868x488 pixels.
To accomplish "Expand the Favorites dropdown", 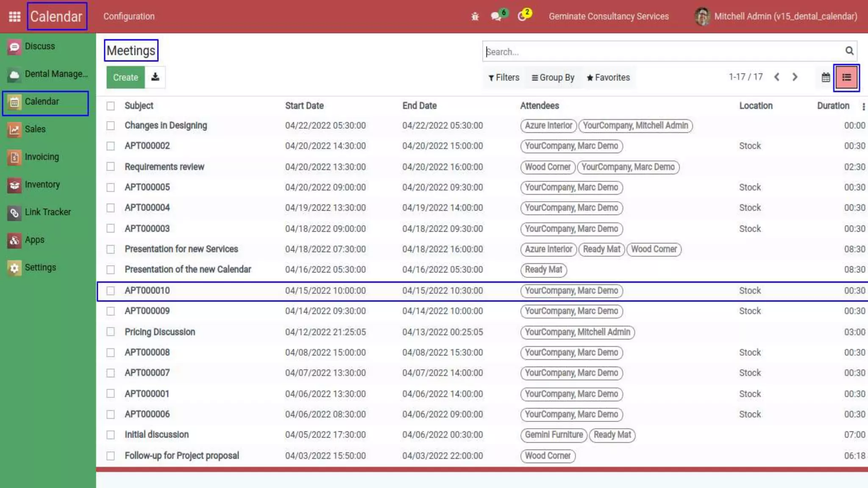I will [x=608, y=78].
